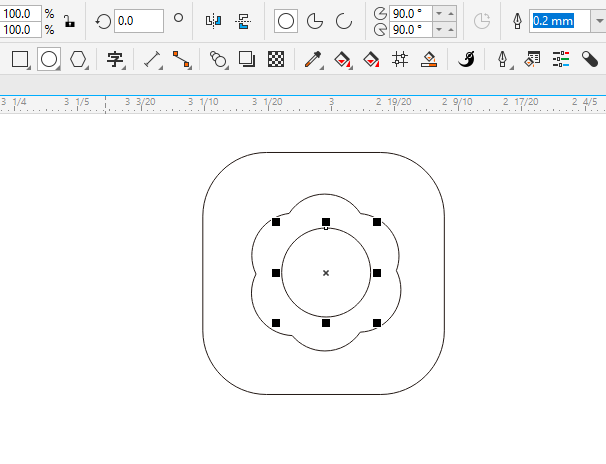Select the Ellipse tool
This screenshot has height=464, width=606.
[x=49, y=59]
